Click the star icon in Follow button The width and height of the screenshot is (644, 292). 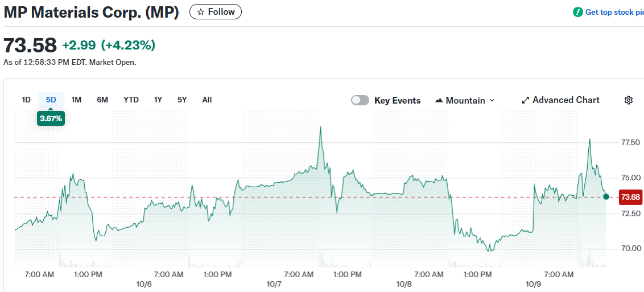point(200,12)
